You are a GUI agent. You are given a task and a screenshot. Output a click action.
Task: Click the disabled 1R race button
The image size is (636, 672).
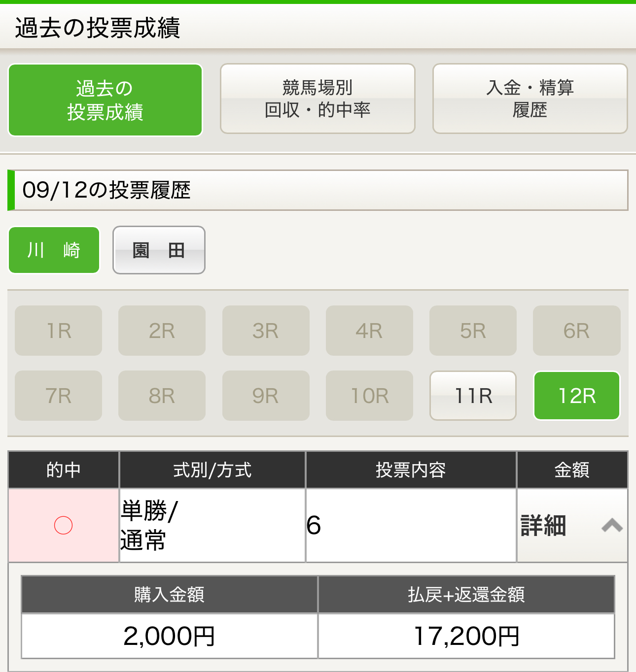58,331
